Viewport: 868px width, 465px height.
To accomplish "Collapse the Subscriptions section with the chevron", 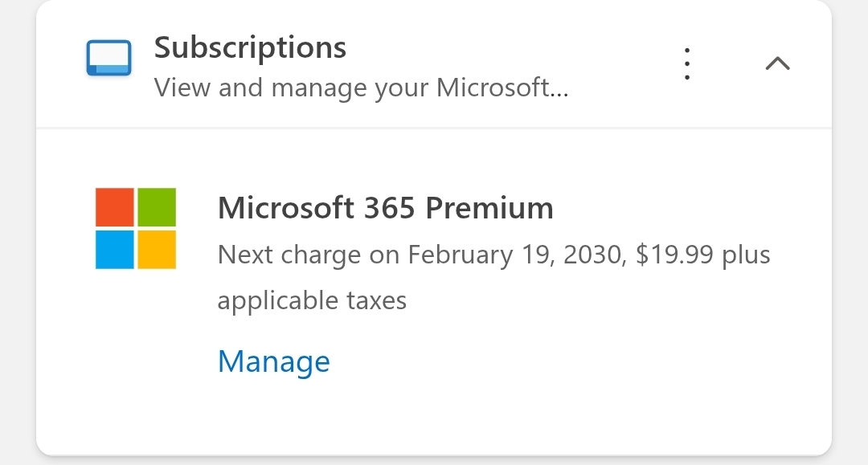I will click(777, 63).
